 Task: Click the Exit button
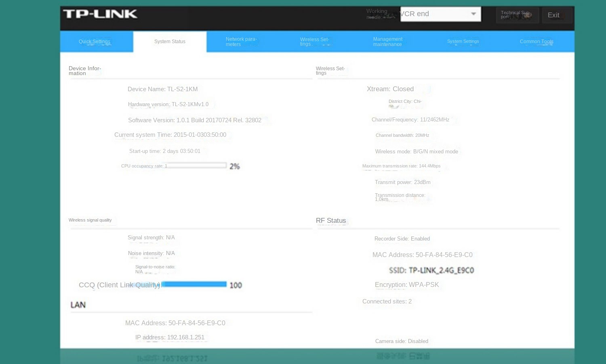pyautogui.click(x=556, y=15)
